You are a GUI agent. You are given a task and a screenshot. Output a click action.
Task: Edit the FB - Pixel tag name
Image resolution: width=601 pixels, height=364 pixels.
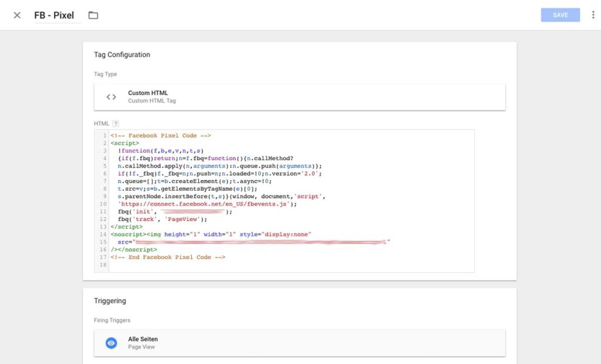pyautogui.click(x=54, y=15)
